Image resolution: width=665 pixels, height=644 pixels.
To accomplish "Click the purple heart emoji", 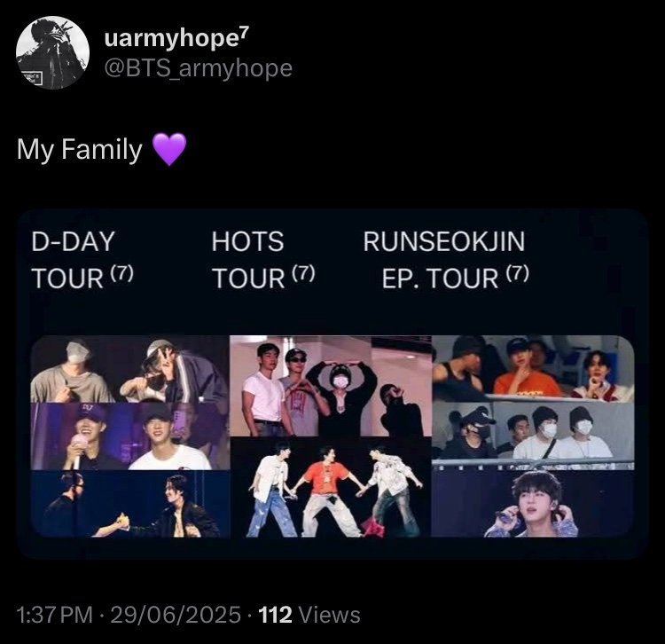I will pos(169,149).
